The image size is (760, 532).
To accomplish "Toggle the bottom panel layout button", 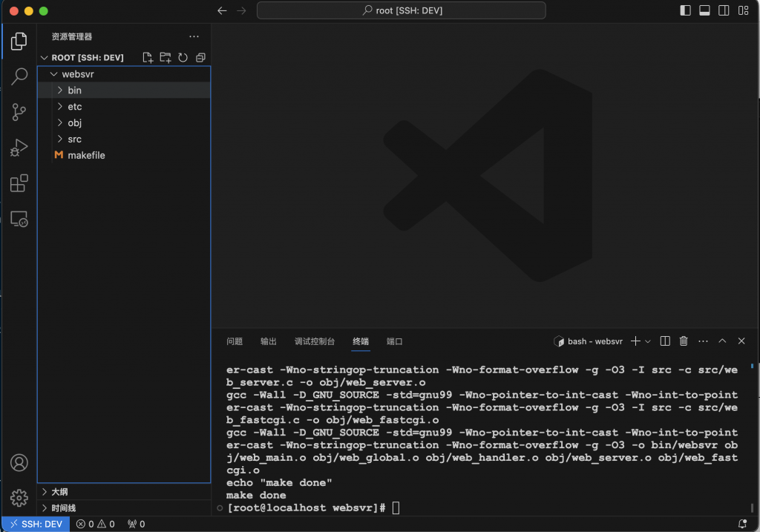I will (x=704, y=10).
